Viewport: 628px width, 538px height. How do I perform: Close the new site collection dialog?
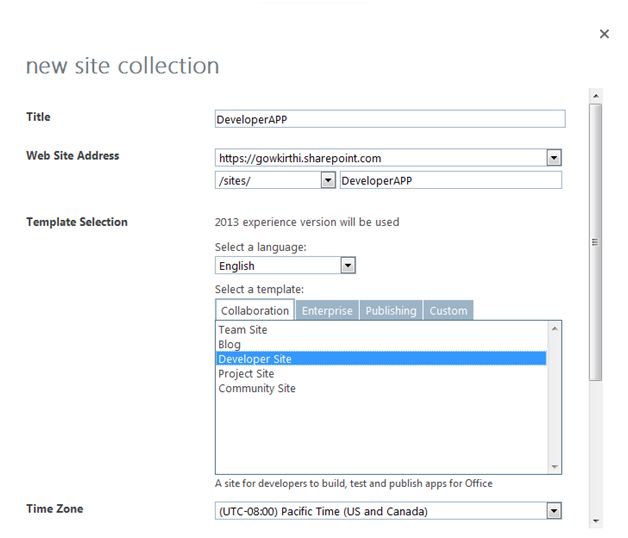click(x=604, y=34)
